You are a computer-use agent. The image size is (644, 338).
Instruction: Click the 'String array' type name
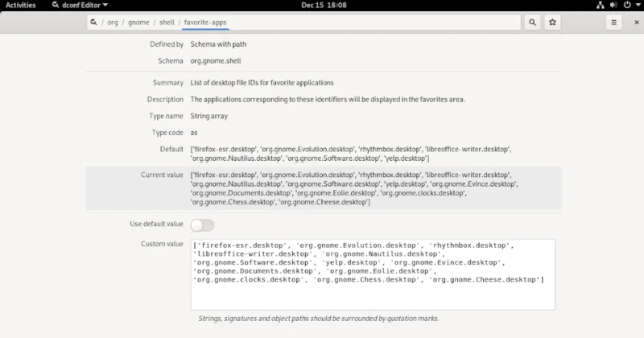pyautogui.click(x=208, y=116)
